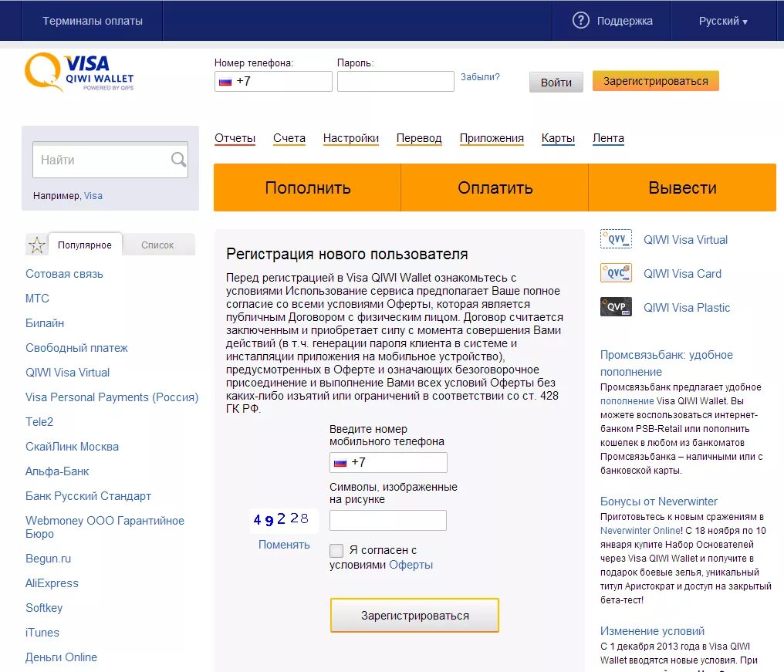Open Webmoney ООО Гарантийное Бюро link

105,527
